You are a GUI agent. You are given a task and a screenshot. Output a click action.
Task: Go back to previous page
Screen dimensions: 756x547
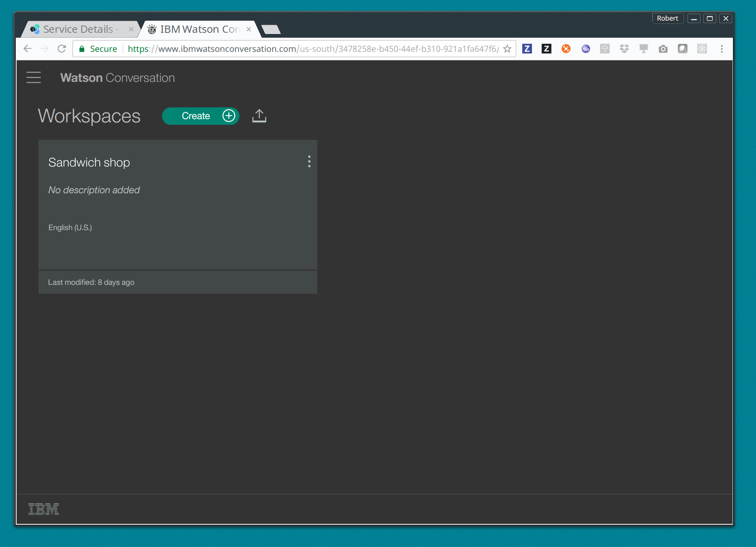pyautogui.click(x=28, y=49)
